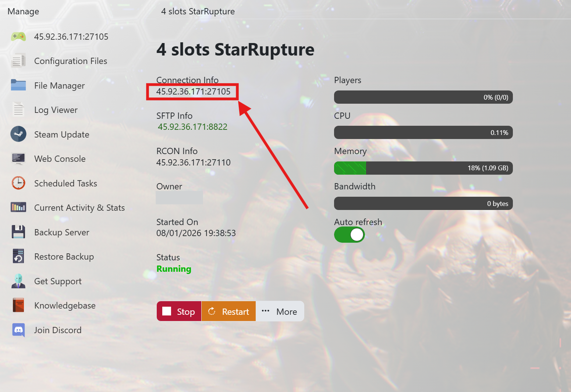This screenshot has height=392, width=571.
Task: Restart the server with orange button
Action: click(228, 311)
